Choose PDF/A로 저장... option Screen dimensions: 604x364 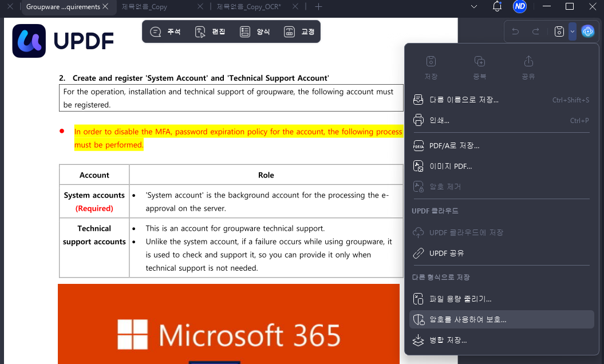point(501,145)
